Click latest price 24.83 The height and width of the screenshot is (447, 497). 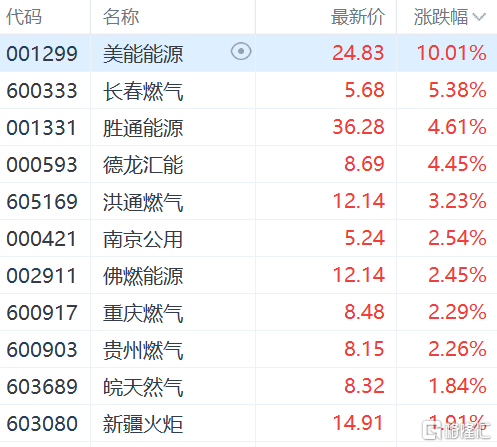(x=358, y=53)
